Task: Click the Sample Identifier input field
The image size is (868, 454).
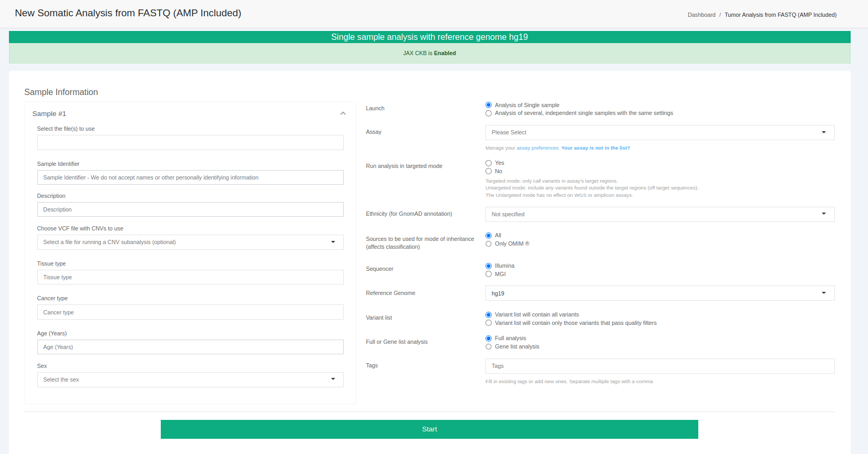Action: pyautogui.click(x=190, y=177)
